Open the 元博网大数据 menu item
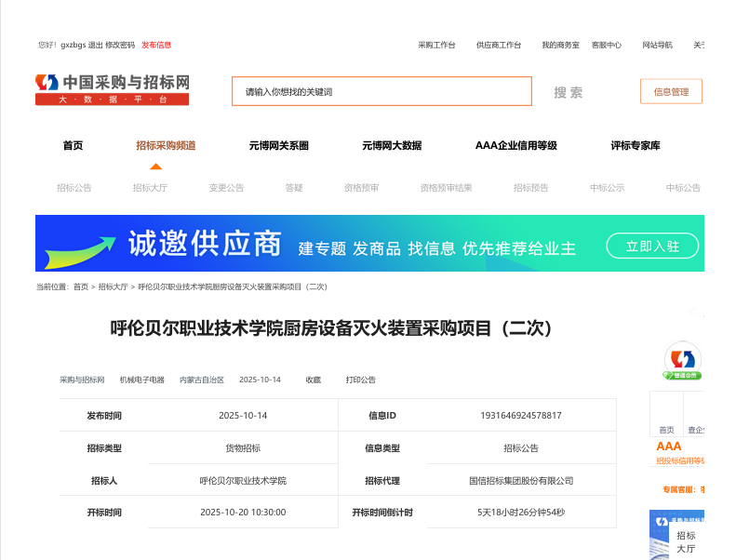Screen dimensions: 736x560 (x=392, y=145)
